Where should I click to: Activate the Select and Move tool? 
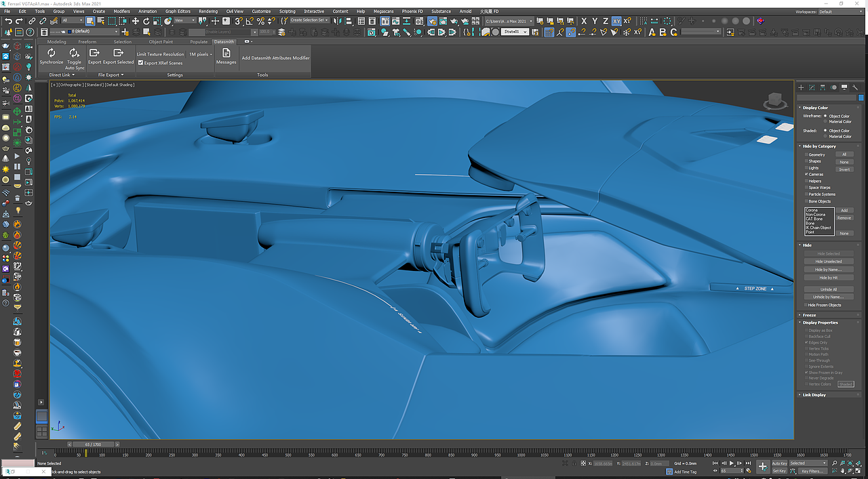click(x=136, y=21)
